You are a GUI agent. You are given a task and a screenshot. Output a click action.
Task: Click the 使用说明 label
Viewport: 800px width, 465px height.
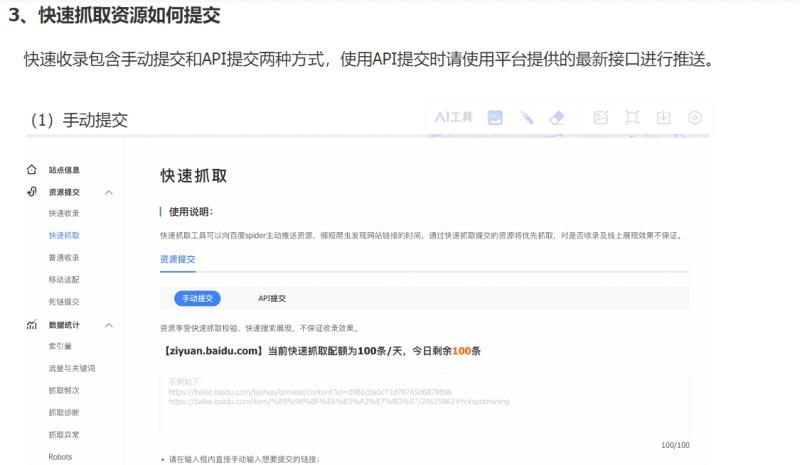point(191,211)
